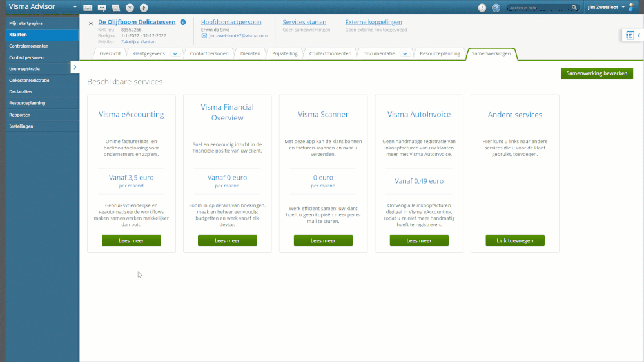Open Resourceplanning in the left sidebar
Viewport: 644px width, 362px height.
(x=43, y=103)
